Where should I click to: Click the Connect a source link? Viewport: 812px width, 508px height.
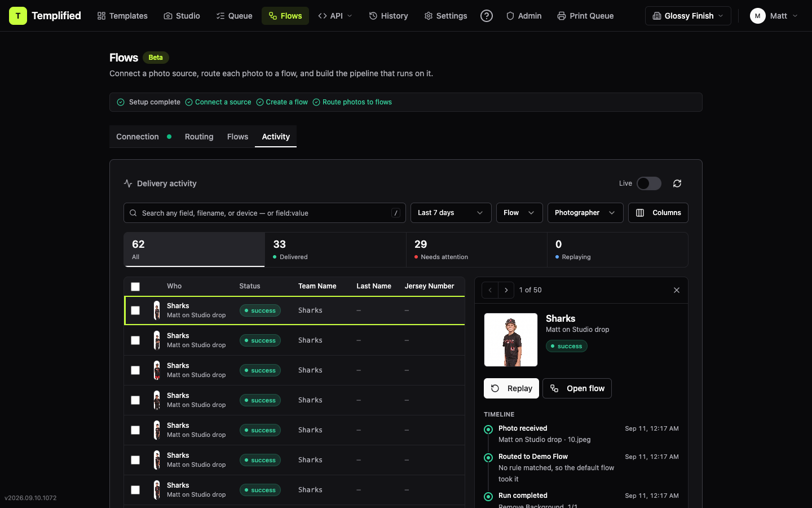(218, 102)
